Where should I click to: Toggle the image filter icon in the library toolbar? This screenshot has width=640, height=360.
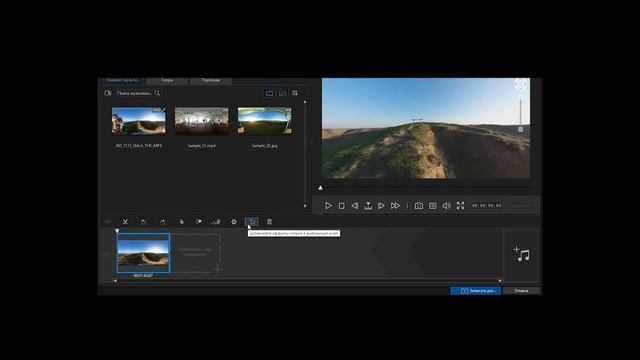282,93
